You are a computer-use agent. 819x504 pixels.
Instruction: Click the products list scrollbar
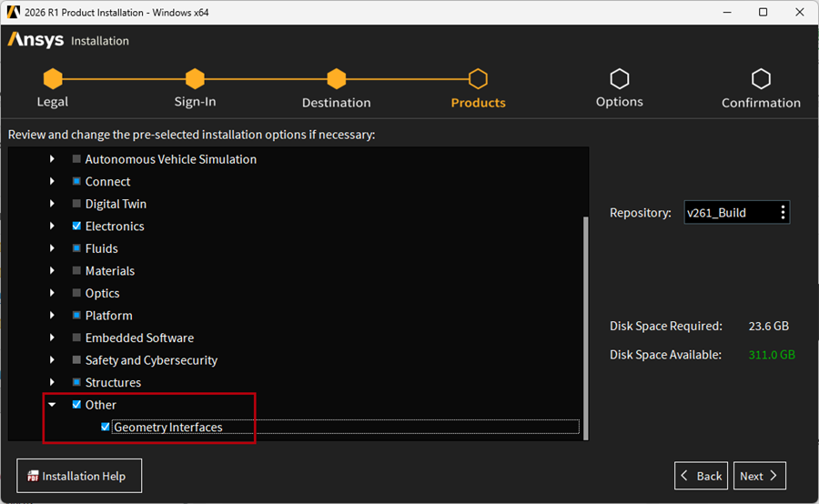click(585, 328)
